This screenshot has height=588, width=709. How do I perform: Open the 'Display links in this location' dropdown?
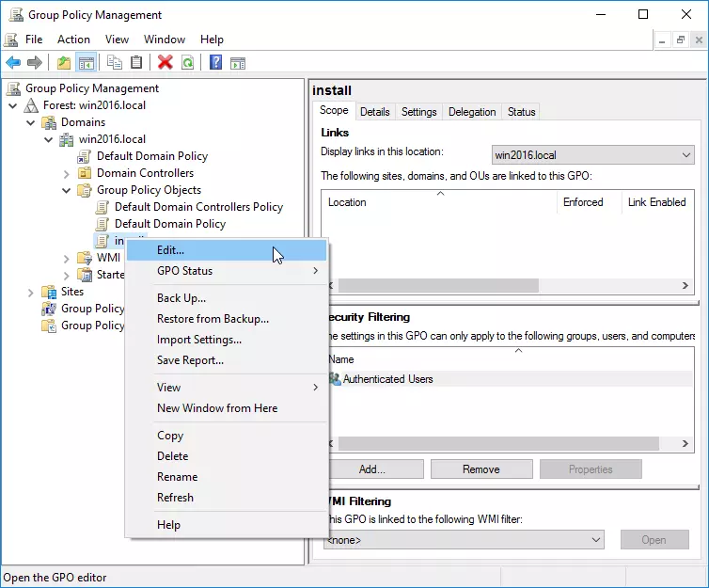tap(592, 154)
